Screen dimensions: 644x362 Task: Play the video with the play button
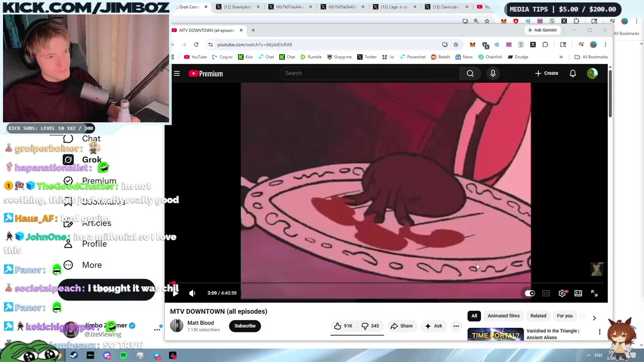(175, 293)
